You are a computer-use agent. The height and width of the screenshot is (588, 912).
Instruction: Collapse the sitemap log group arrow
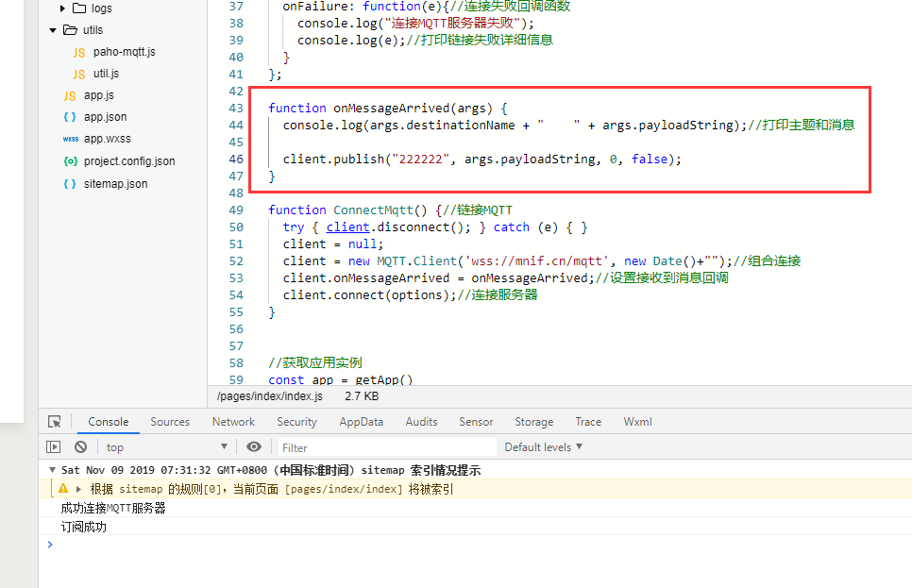click(52, 470)
